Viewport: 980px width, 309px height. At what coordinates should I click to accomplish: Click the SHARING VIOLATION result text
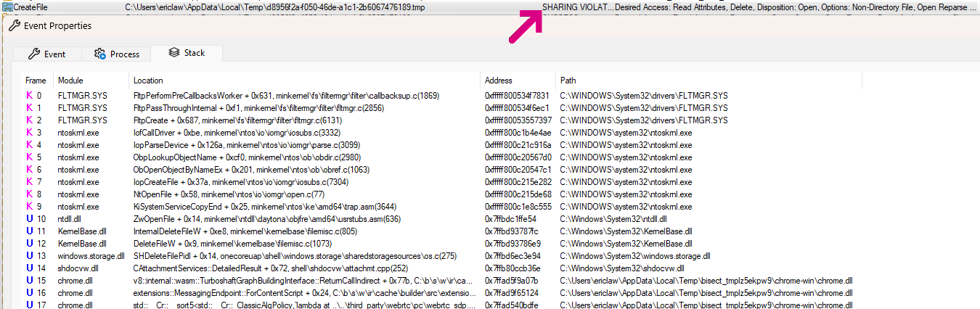(576, 7)
